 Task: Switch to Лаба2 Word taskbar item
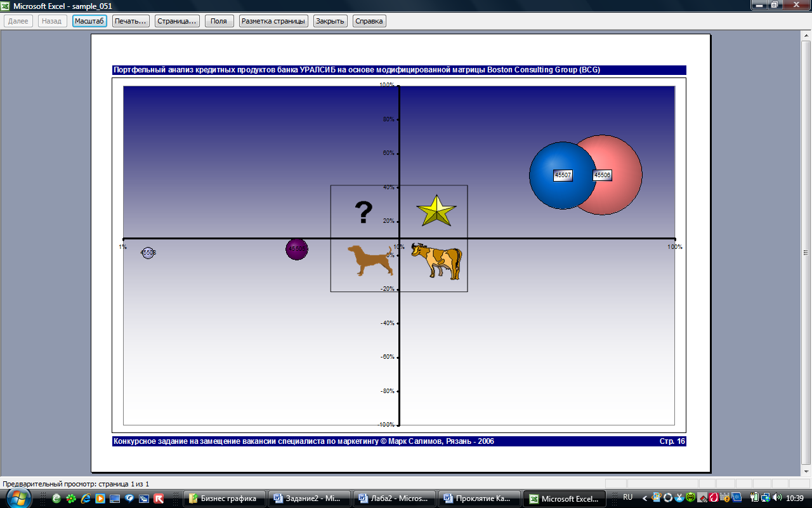pyautogui.click(x=395, y=498)
